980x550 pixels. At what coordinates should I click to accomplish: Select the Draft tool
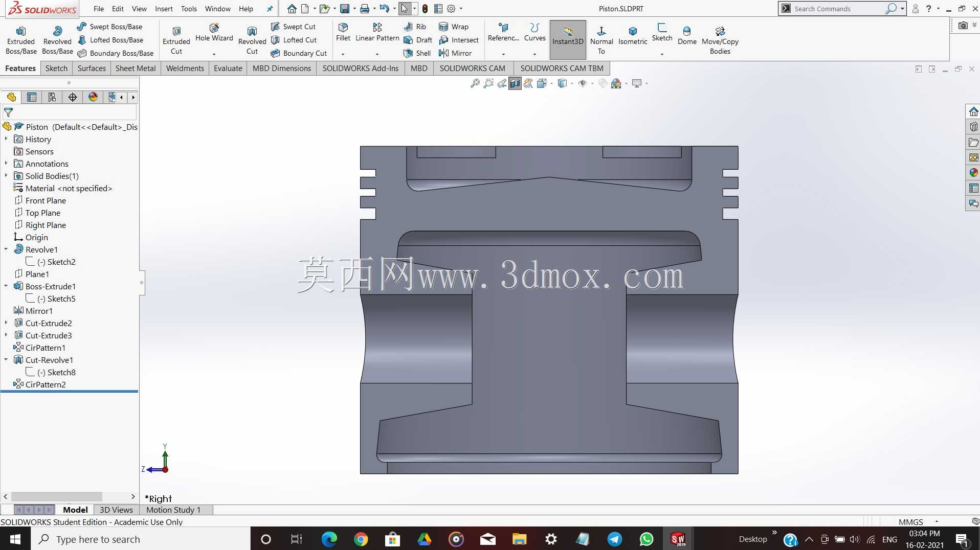click(x=418, y=40)
